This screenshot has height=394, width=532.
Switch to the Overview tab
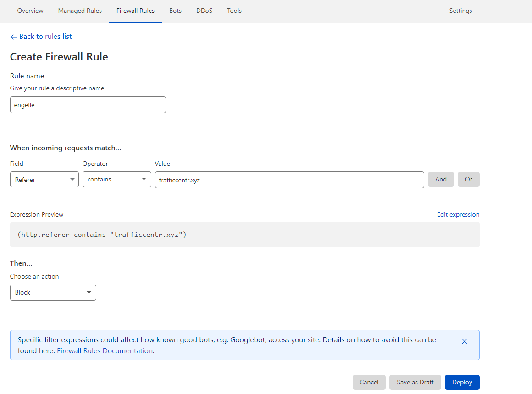pos(30,11)
